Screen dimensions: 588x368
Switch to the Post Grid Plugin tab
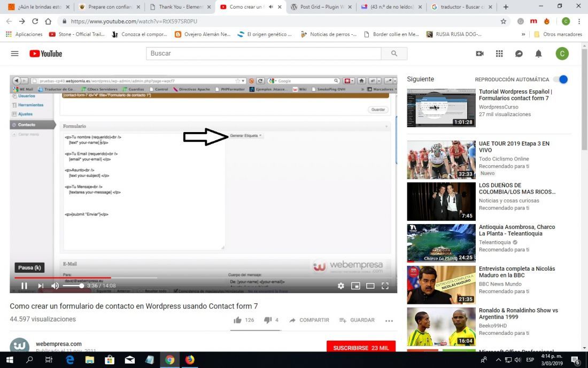[321, 7]
